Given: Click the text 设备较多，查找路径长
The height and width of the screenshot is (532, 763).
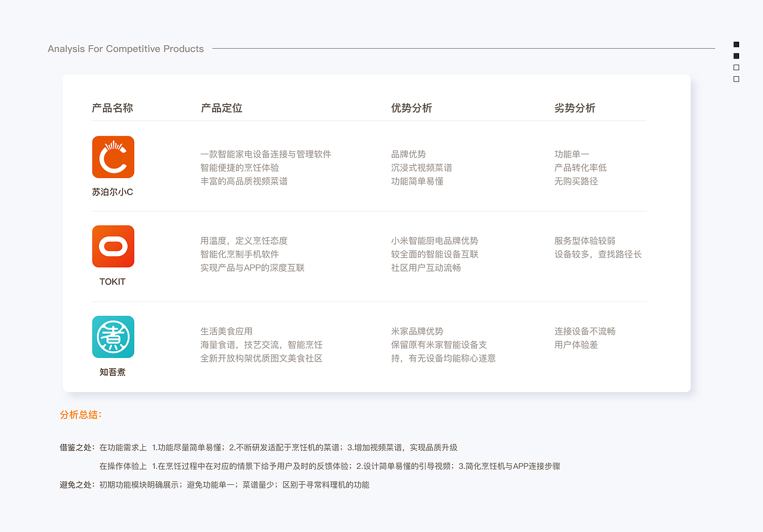Looking at the screenshot, I should click(x=598, y=254).
